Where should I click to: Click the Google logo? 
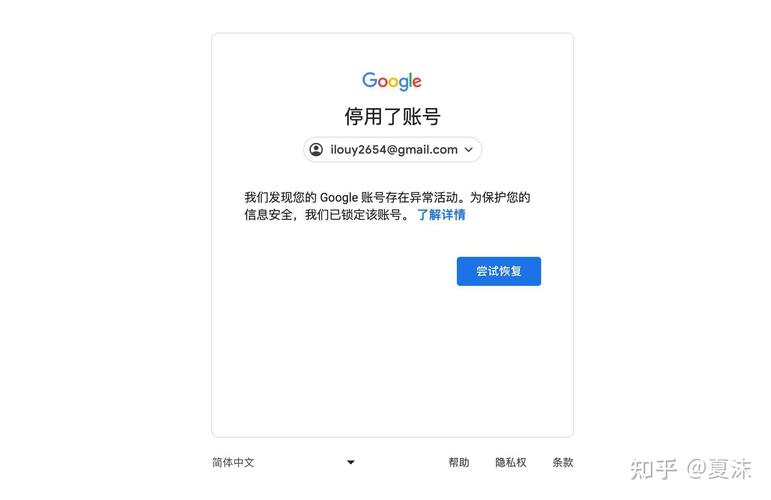pyautogui.click(x=392, y=81)
